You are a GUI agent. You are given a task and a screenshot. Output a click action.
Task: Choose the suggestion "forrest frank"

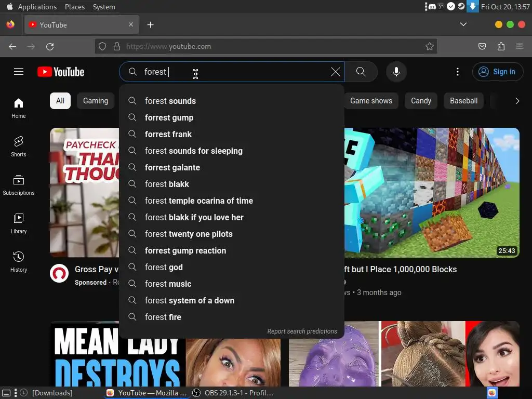231,134
